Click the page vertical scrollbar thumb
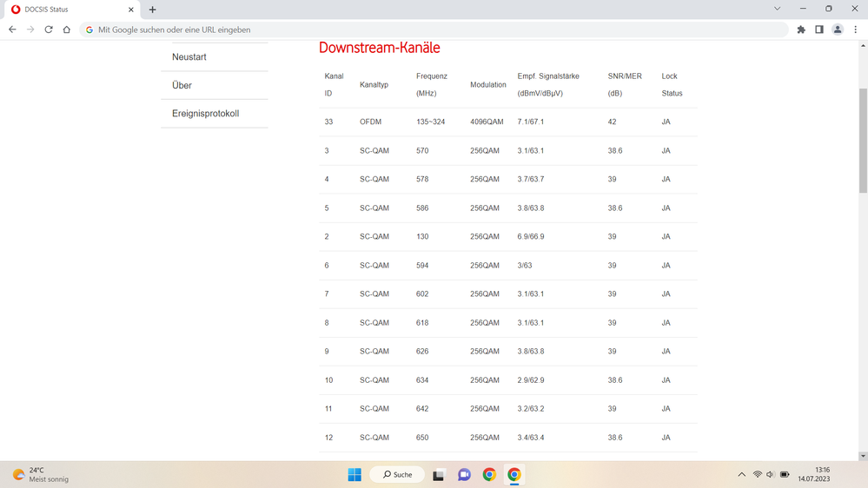 point(863,141)
